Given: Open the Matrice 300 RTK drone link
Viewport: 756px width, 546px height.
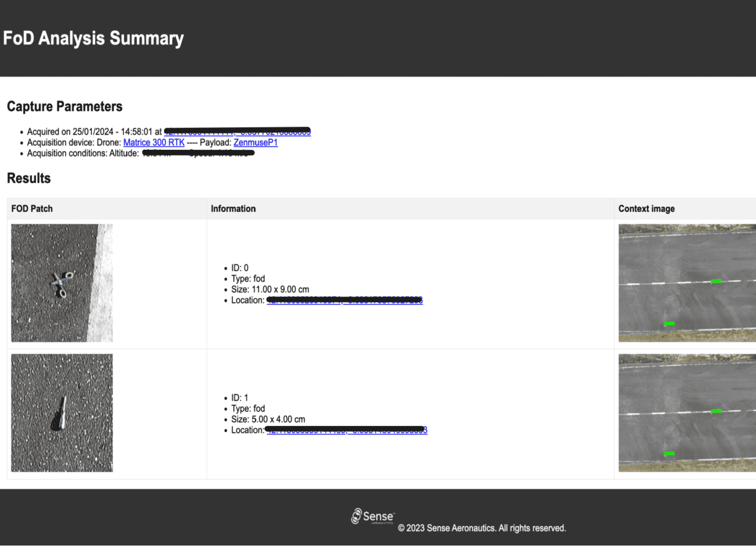Looking at the screenshot, I should coord(153,142).
